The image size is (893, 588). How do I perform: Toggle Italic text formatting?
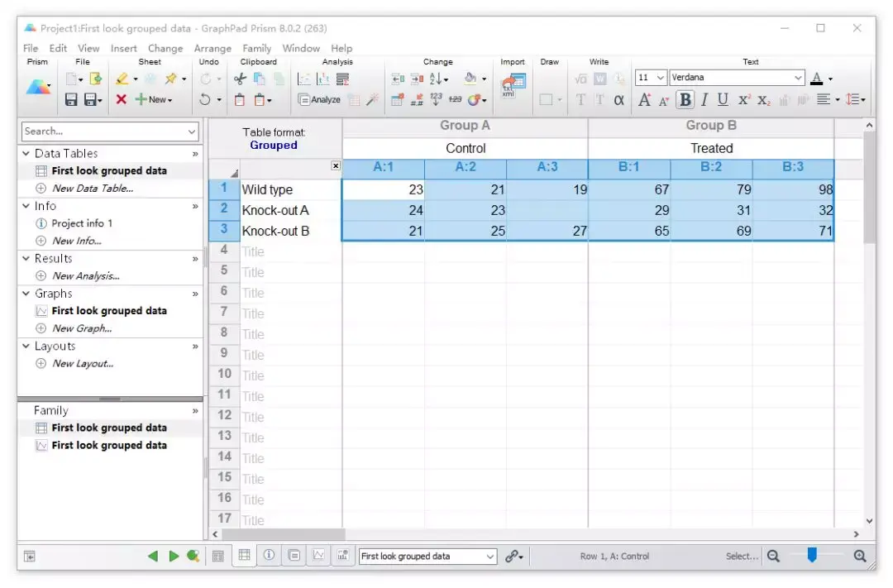tap(704, 100)
